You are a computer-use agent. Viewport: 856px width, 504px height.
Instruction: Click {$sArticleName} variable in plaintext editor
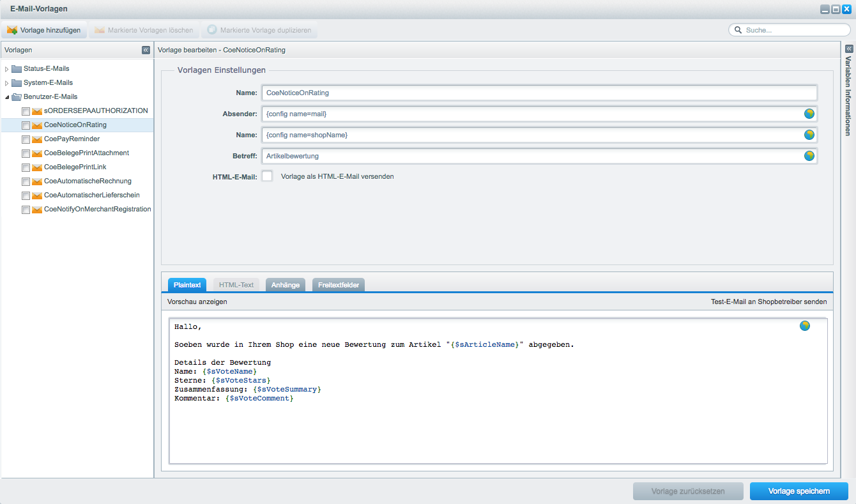tap(485, 345)
